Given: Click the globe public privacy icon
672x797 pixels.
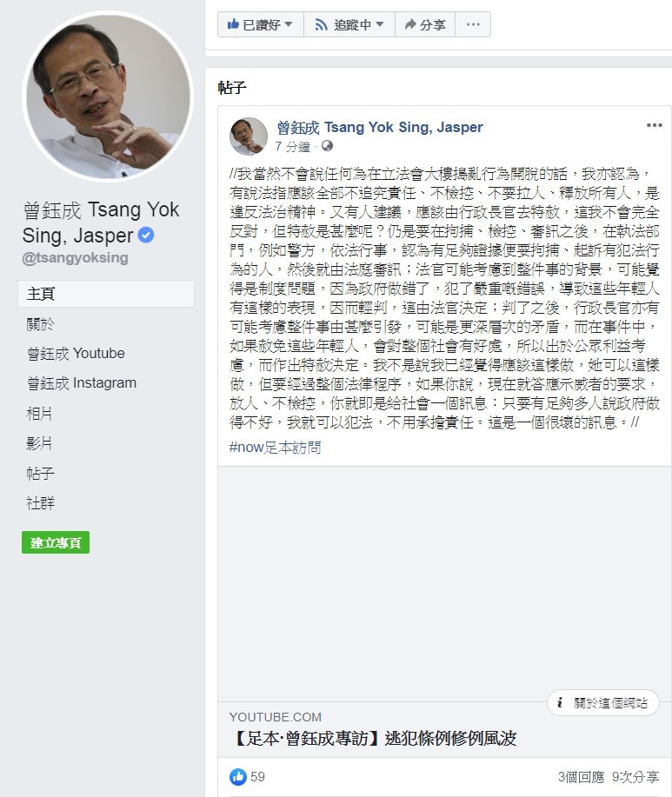Looking at the screenshot, I should pos(328,146).
